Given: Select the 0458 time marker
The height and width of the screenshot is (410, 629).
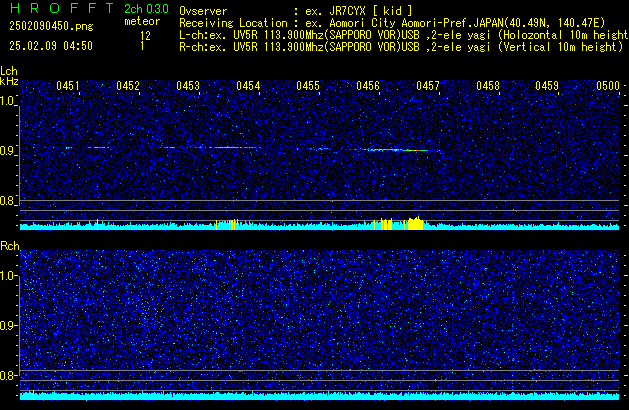Looking at the screenshot, I should pyautogui.click(x=488, y=86).
